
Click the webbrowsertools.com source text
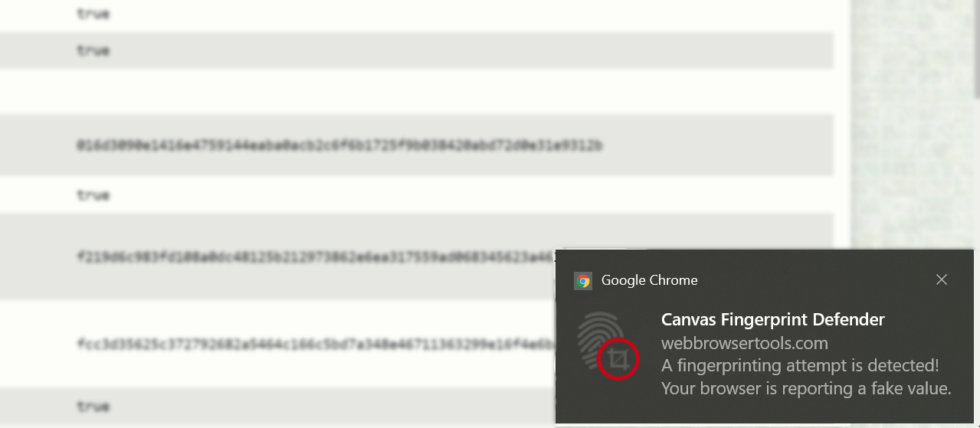[745, 343]
